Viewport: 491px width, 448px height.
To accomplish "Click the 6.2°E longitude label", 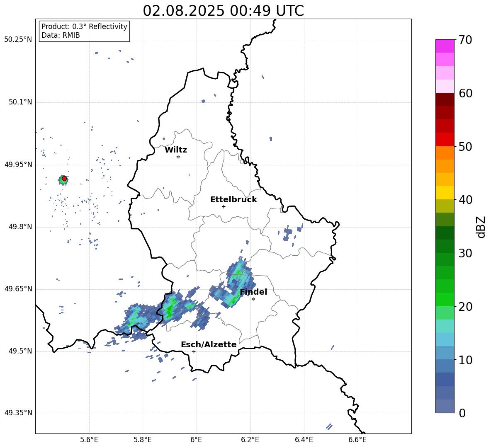I will (250, 440).
